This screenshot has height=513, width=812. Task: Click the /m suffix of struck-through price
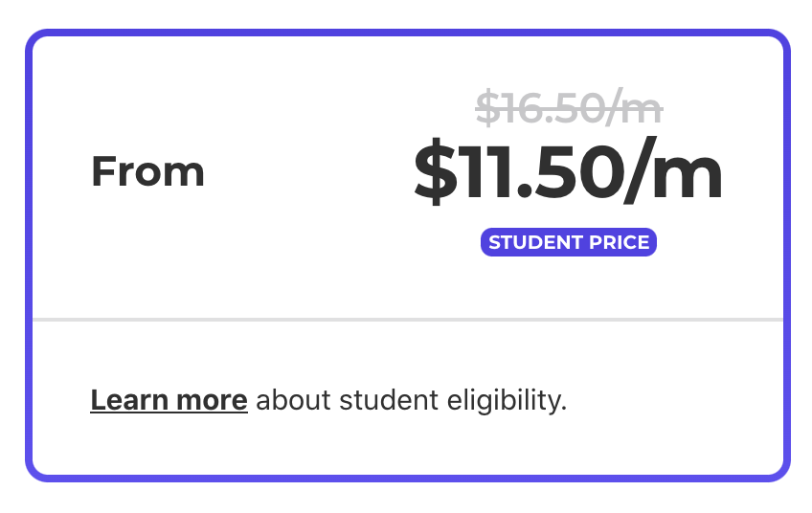[634, 107]
